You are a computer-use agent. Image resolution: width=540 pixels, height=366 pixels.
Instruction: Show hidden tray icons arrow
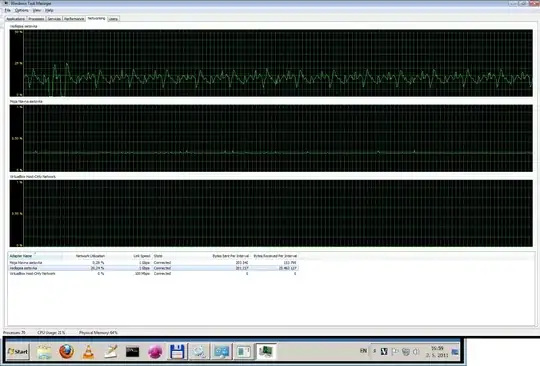[x=375, y=351]
